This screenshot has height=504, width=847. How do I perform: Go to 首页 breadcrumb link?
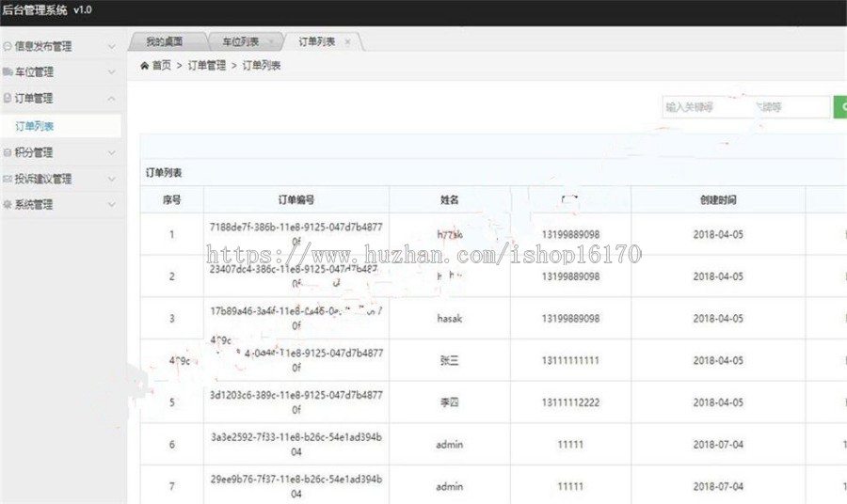[x=162, y=66]
